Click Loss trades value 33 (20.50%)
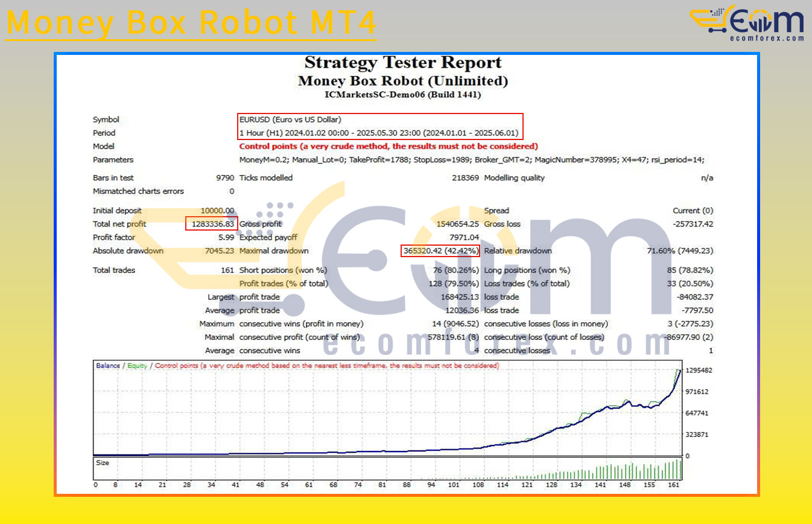The image size is (812, 524). [690, 284]
